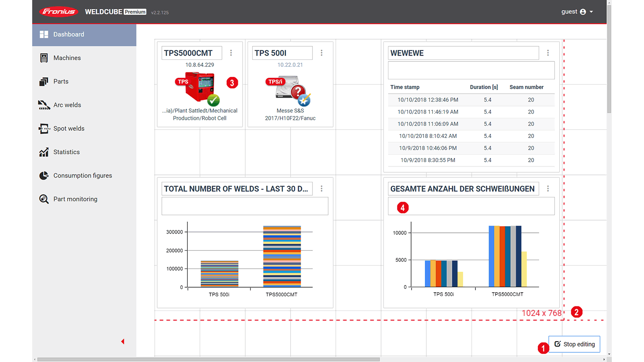This screenshot has width=644, height=362.
Task: Open Statistics chart icon
Action: pyautogui.click(x=44, y=152)
